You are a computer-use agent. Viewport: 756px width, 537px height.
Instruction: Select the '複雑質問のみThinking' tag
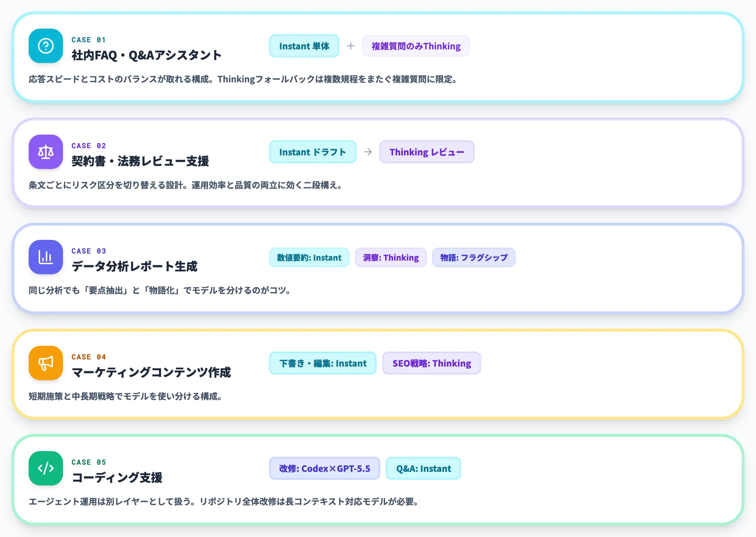[416, 46]
